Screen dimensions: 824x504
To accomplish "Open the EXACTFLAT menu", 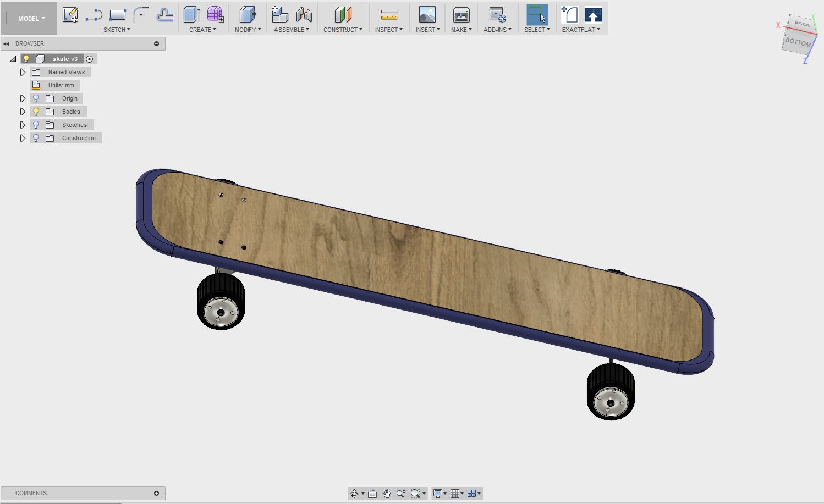I will [581, 30].
